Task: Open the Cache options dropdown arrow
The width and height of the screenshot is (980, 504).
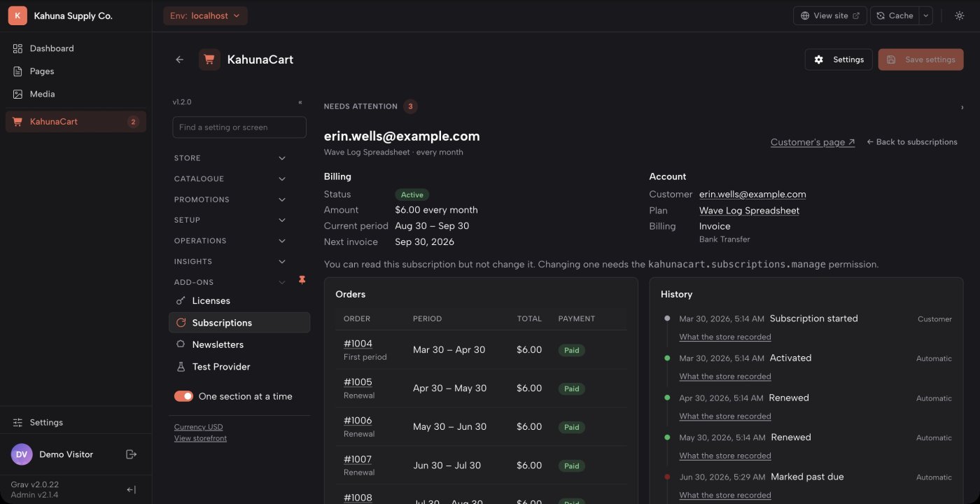Action: point(925,15)
